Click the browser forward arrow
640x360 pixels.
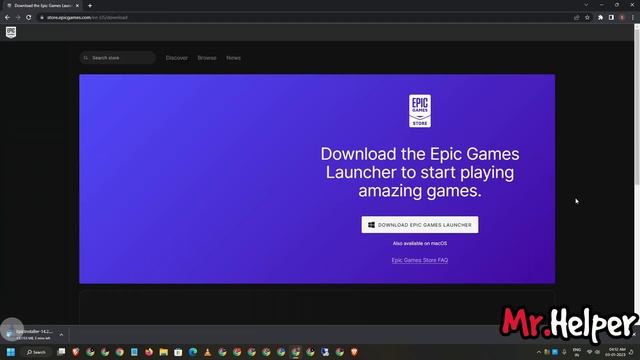(x=18, y=18)
